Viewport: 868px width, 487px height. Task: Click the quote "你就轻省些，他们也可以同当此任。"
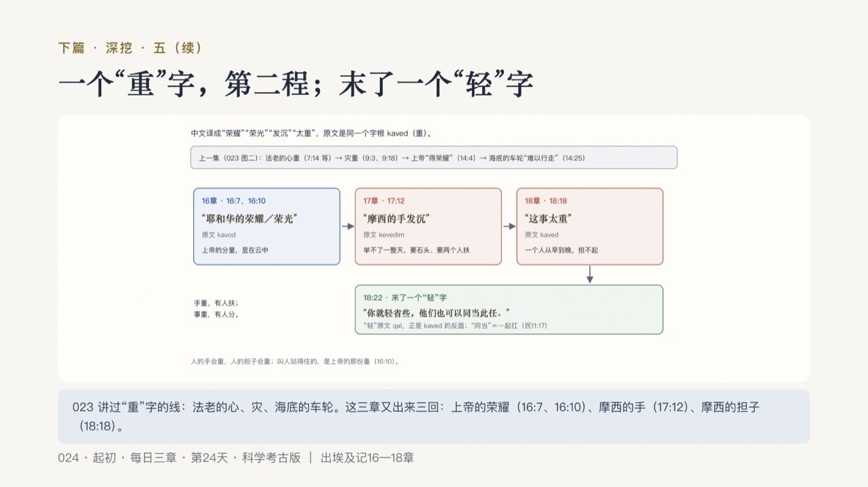point(437,313)
